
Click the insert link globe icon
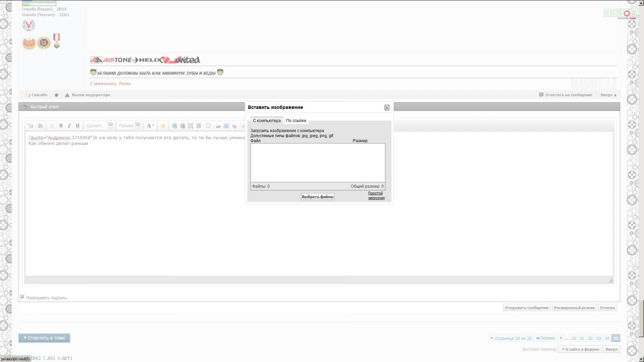coord(174,126)
